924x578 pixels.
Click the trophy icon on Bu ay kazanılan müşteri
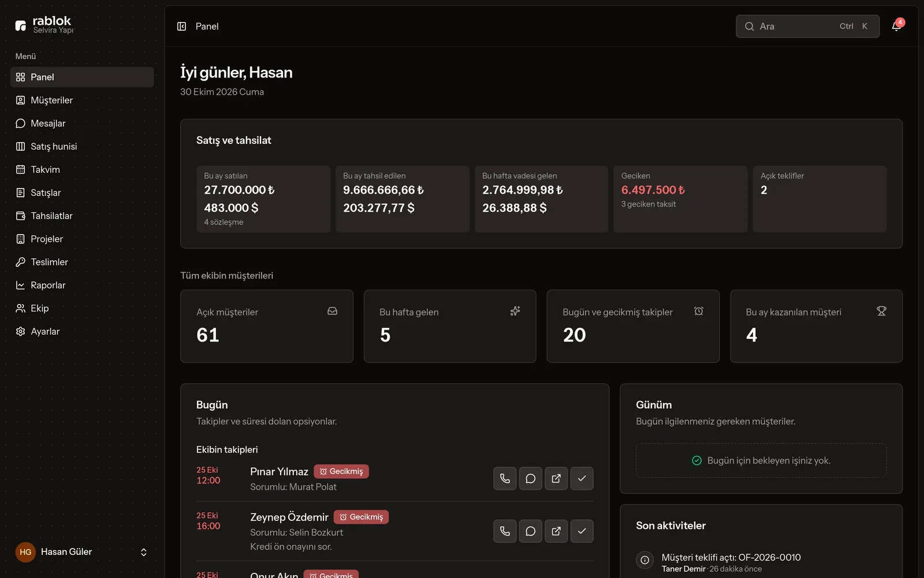click(x=881, y=311)
